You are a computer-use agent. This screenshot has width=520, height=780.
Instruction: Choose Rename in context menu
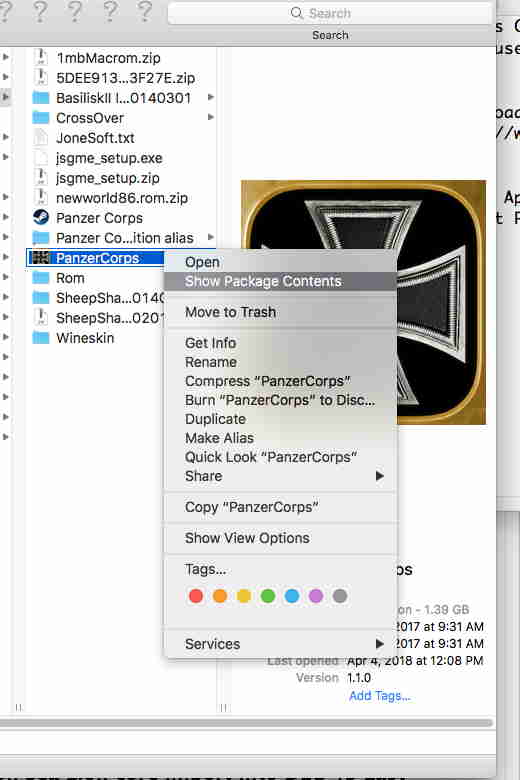[x=280, y=362]
